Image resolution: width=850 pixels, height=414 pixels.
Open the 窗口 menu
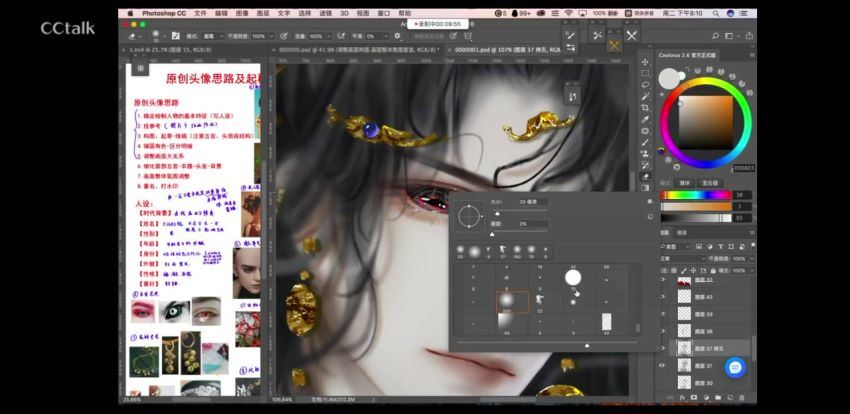point(383,13)
